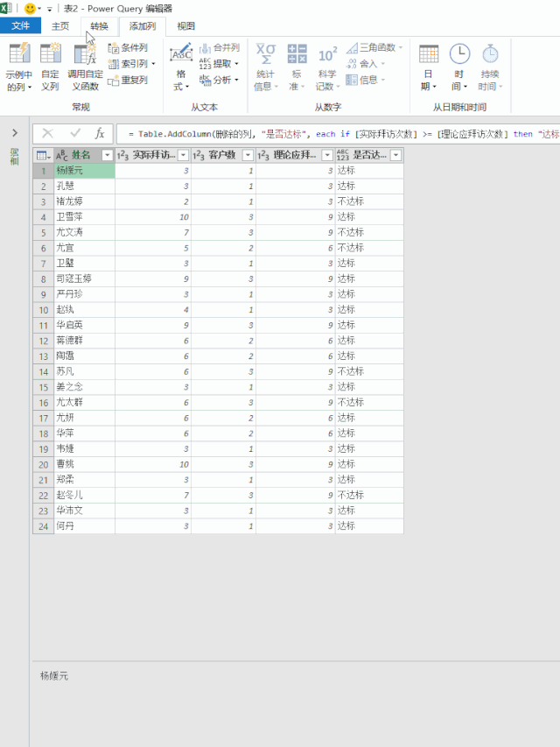Select the cell containing 司寇玉婷

pyautogui.click(x=84, y=278)
